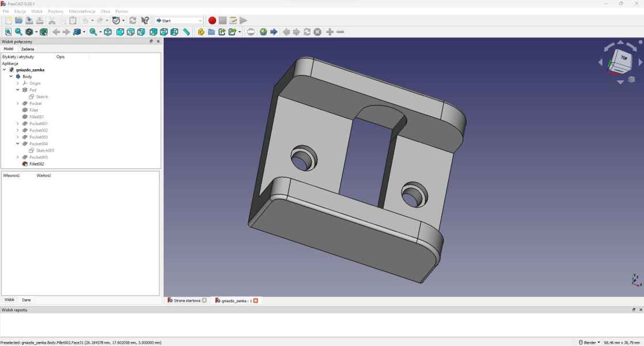Switch to the isometric view

coord(108,32)
